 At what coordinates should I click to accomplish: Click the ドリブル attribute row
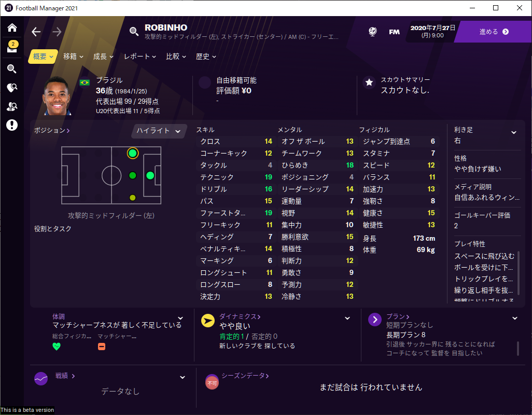(236, 189)
